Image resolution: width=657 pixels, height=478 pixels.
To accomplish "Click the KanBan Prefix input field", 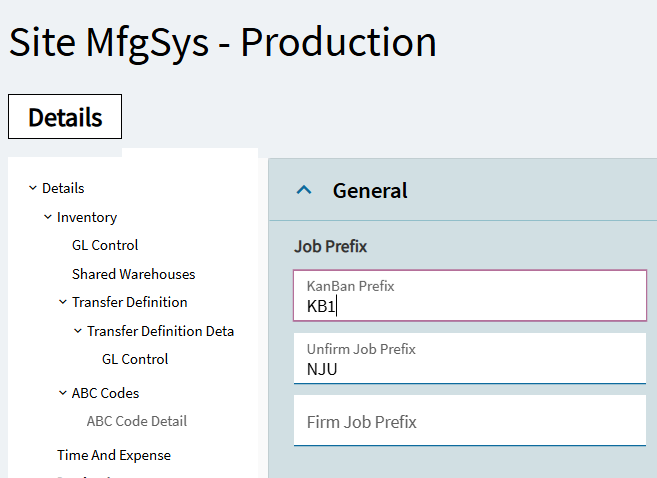I will click(x=470, y=296).
